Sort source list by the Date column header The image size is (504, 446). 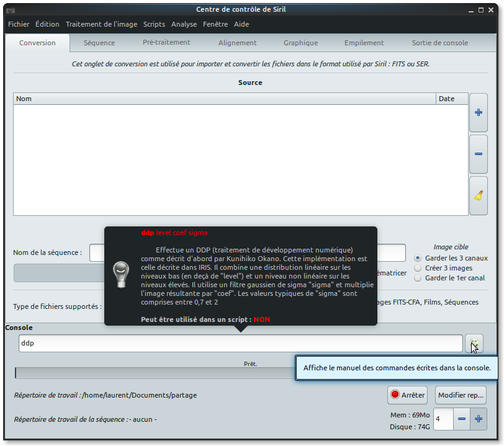pos(452,99)
